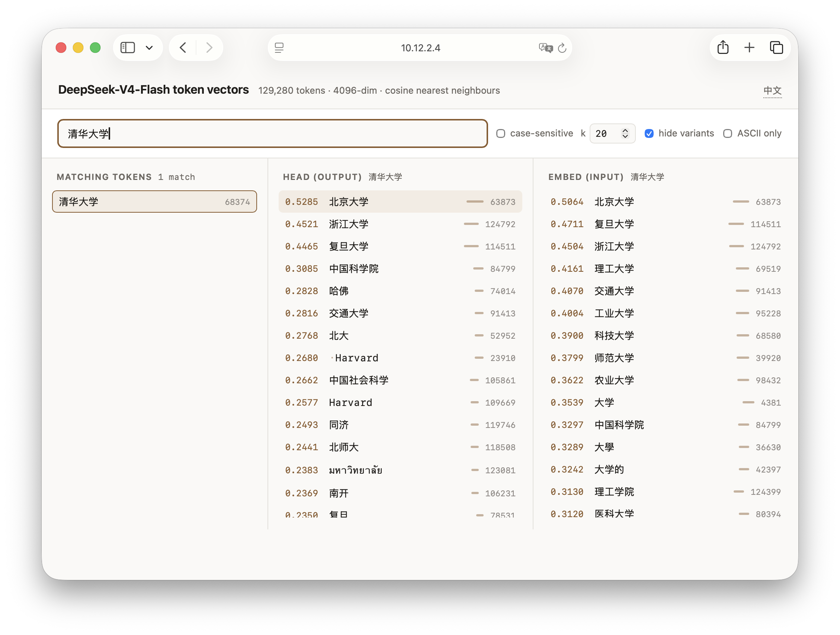Image resolution: width=840 pixels, height=635 pixels.
Task: Click the token search field
Action: point(272,133)
